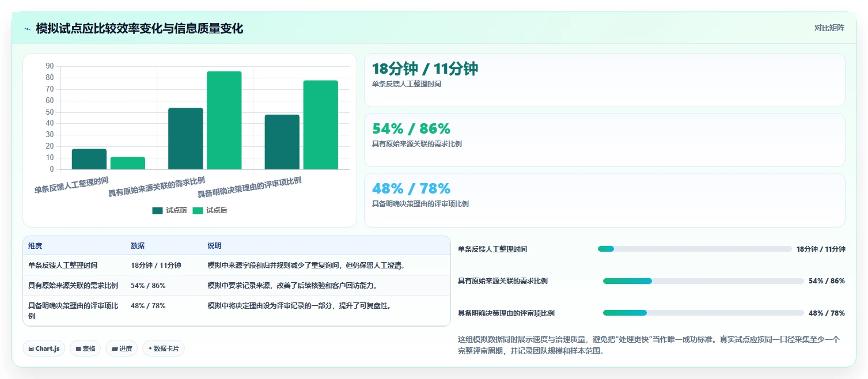Click the 试点前 bar for 单条反馈人工整理时间
The image size is (868, 379).
tap(89, 160)
